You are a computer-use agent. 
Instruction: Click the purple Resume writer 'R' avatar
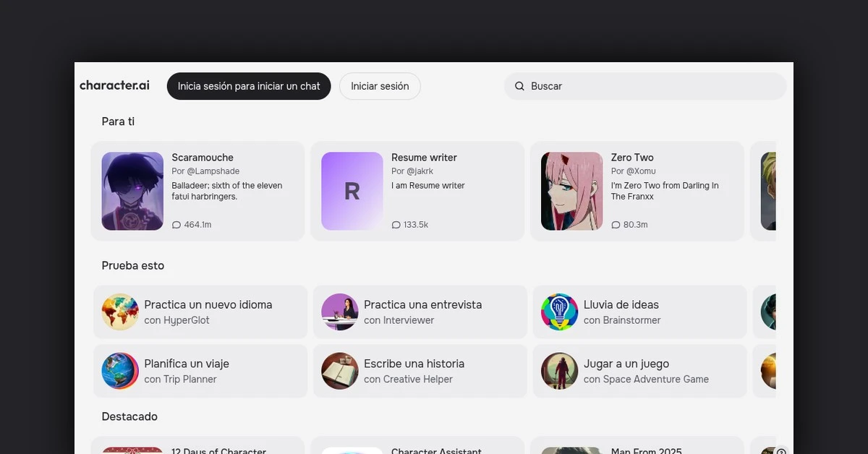click(x=352, y=191)
